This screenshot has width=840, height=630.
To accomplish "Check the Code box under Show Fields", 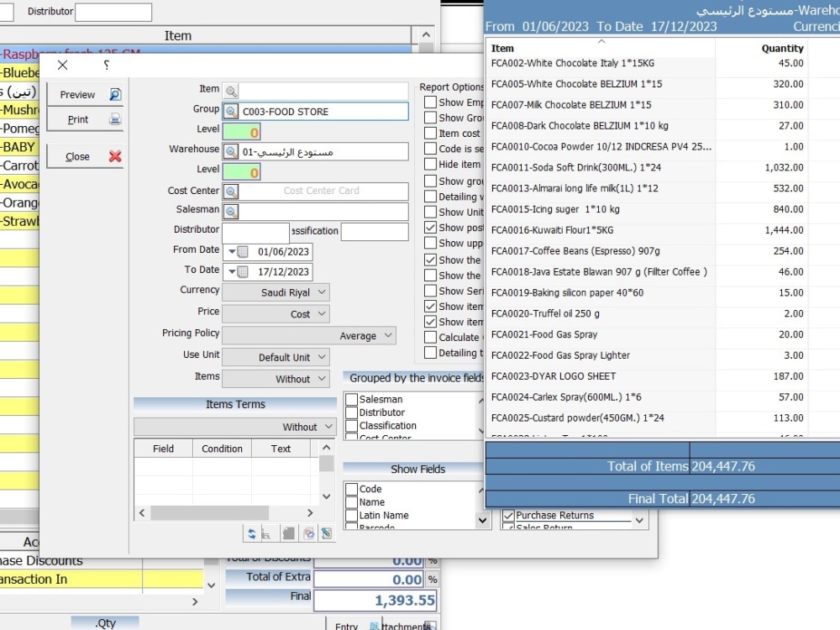I will tap(352, 489).
